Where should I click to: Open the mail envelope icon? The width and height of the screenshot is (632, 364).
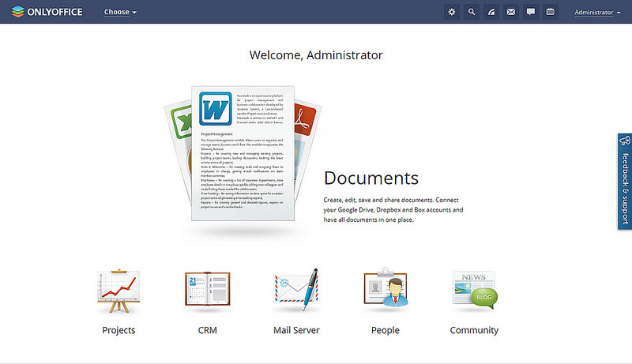tap(511, 12)
